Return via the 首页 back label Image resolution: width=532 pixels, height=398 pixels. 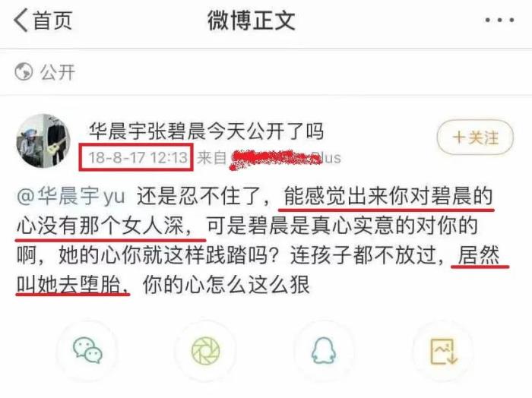coord(52,21)
